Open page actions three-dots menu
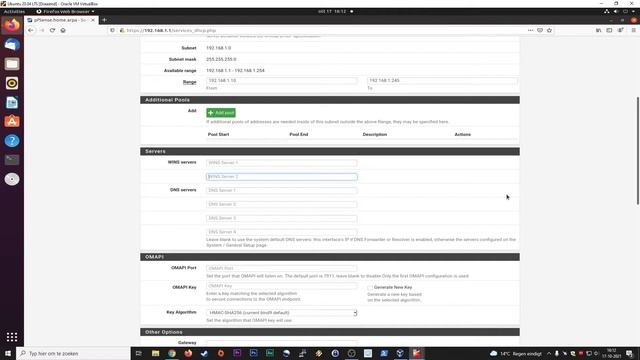The height and width of the screenshot is (360, 640). coord(530,30)
